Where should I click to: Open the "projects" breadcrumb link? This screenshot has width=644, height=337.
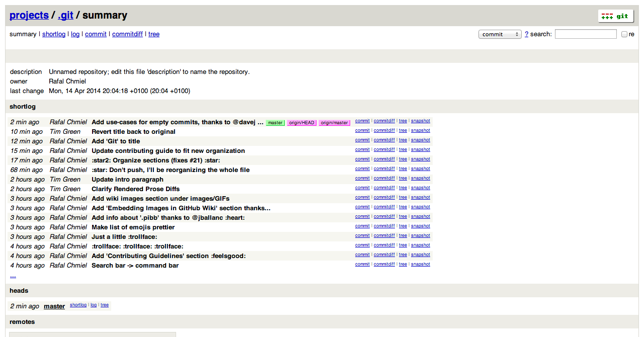[x=29, y=15]
